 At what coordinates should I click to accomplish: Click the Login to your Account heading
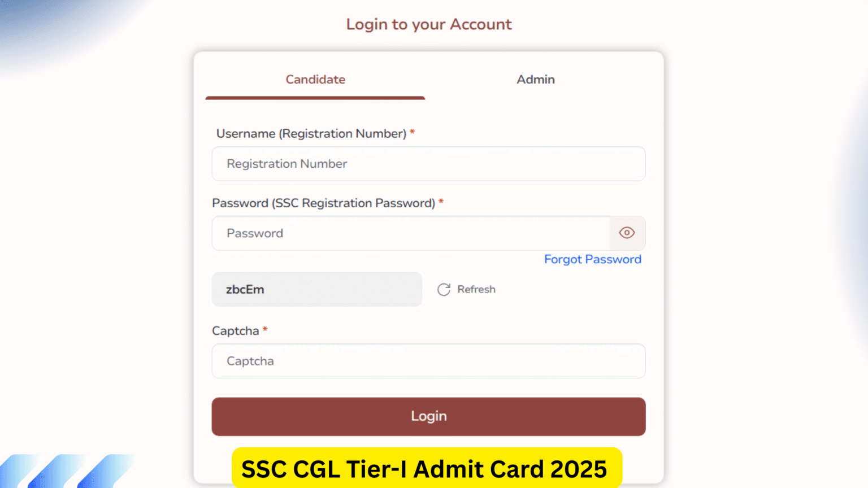click(428, 24)
